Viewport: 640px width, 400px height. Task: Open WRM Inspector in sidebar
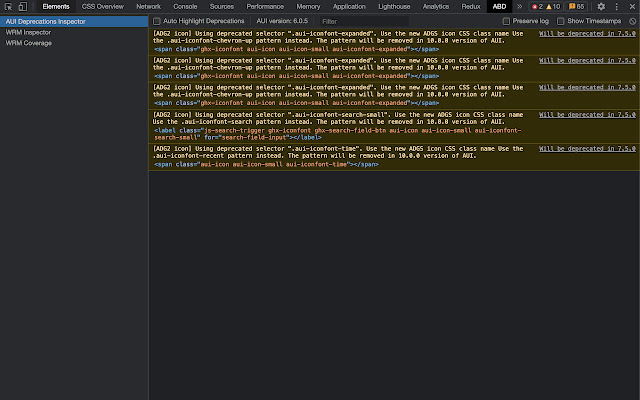pos(28,32)
